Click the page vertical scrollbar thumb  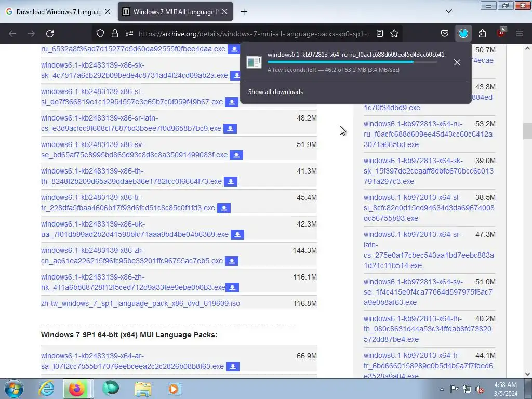point(527,131)
